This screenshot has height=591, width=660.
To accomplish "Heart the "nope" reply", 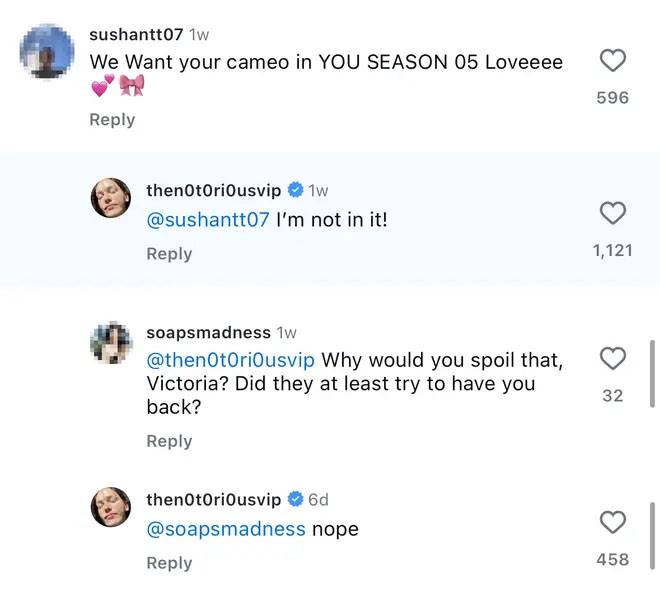I will (612, 522).
